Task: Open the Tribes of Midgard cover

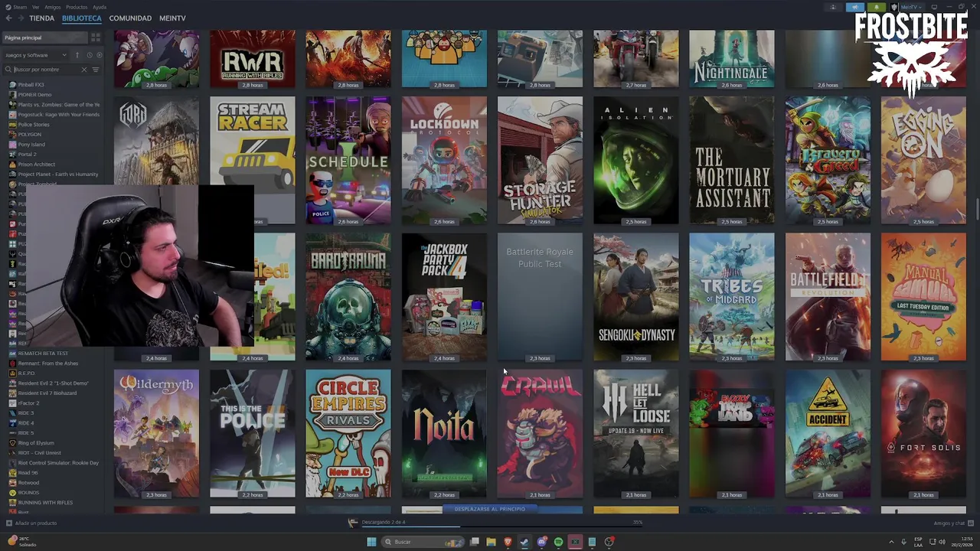Action: point(732,297)
